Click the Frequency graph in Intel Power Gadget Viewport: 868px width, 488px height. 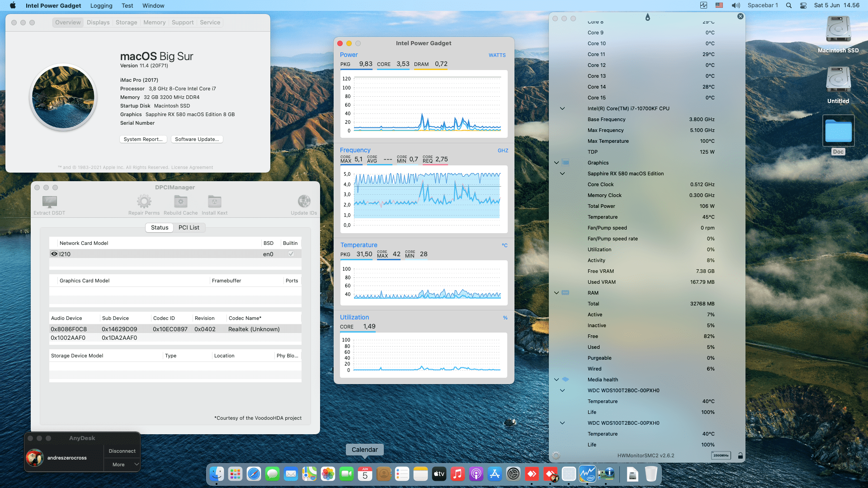click(x=424, y=199)
